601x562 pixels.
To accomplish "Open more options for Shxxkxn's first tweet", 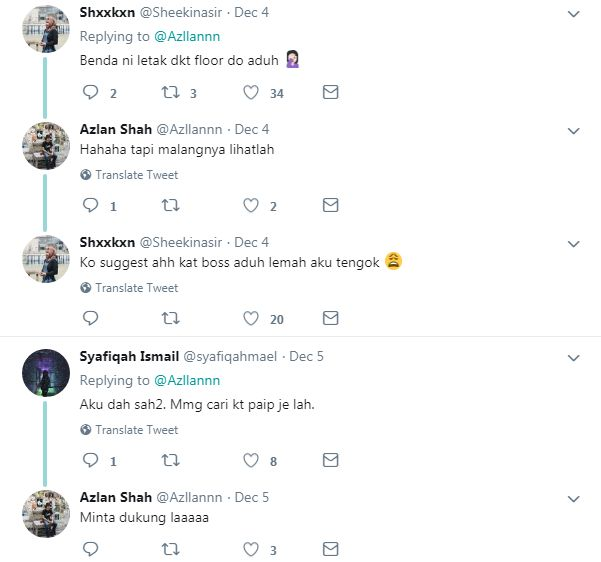I will 573,15.
